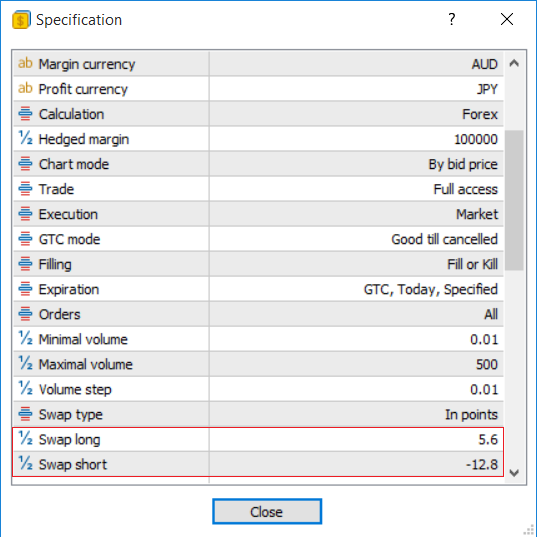537x537 pixels.
Task: Select the 500 value
Action: (x=487, y=365)
